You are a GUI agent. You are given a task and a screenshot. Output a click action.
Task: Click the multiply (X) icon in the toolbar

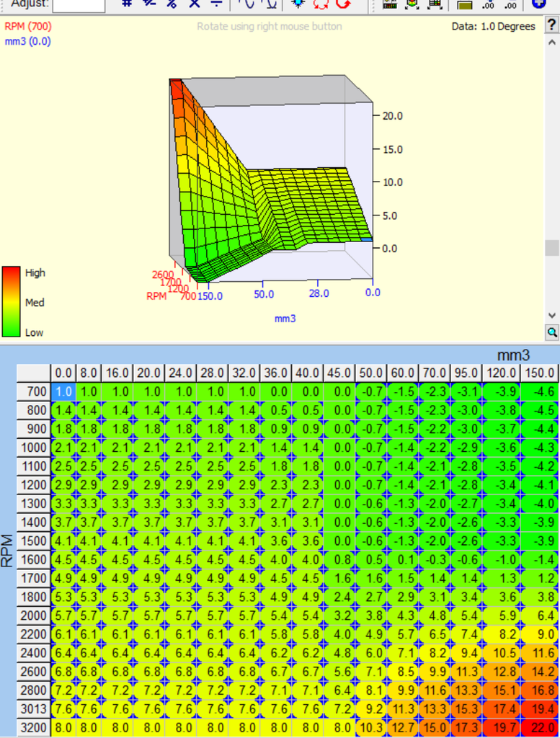coord(194,4)
